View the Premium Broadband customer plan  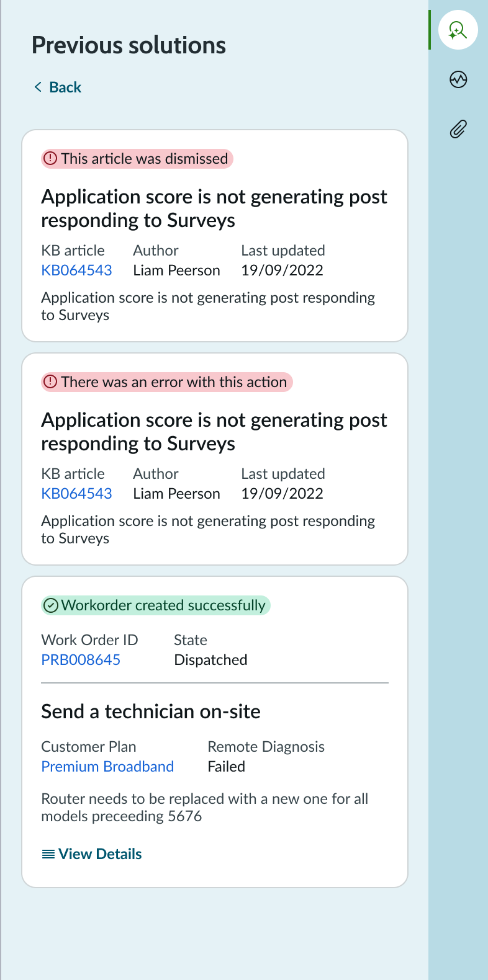click(x=107, y=767)
